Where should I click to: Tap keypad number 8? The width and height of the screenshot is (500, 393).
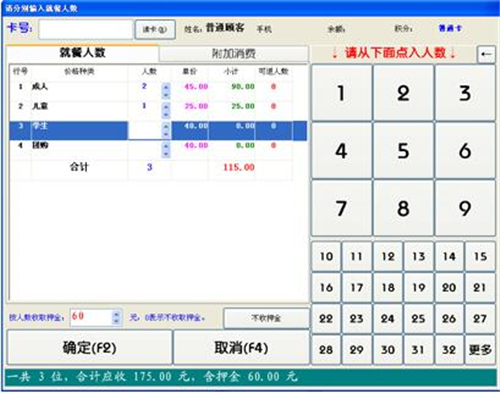(x=403, y=208)
